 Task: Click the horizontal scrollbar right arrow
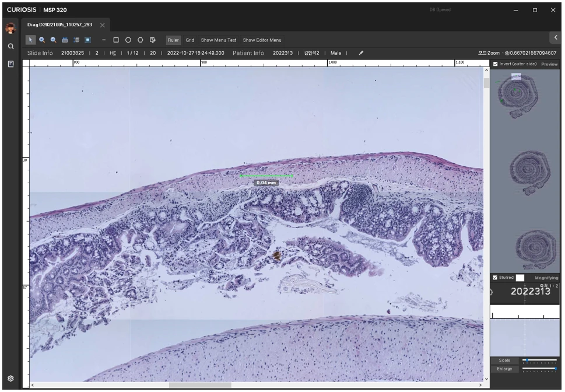tap(480, 385)
